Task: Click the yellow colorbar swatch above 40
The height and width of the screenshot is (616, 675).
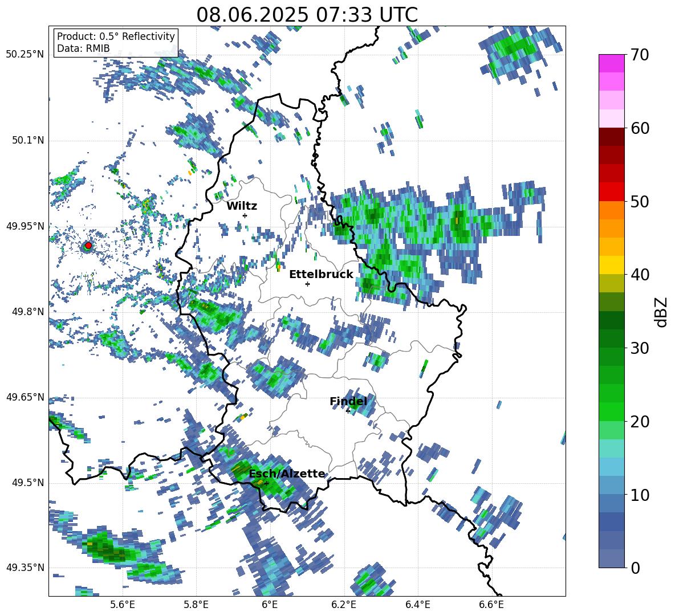Action: click(x=611, y=265)
